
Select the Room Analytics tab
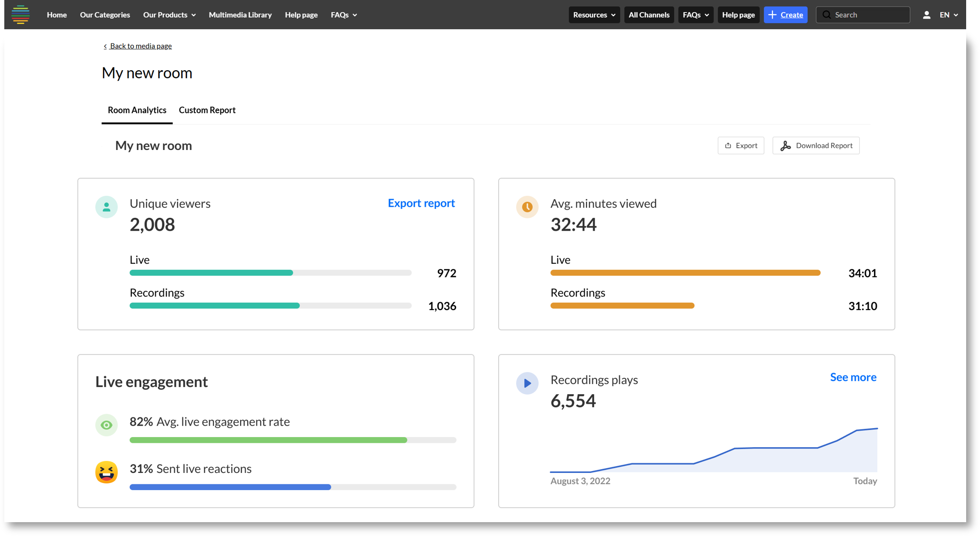(x=137, y=110)
